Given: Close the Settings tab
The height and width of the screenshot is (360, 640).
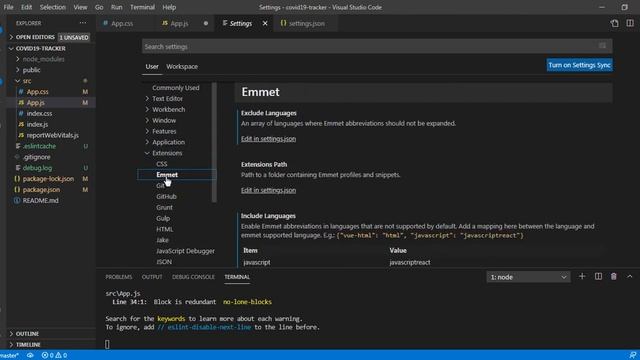Looking at the screenshot, I should pos(265,24).
